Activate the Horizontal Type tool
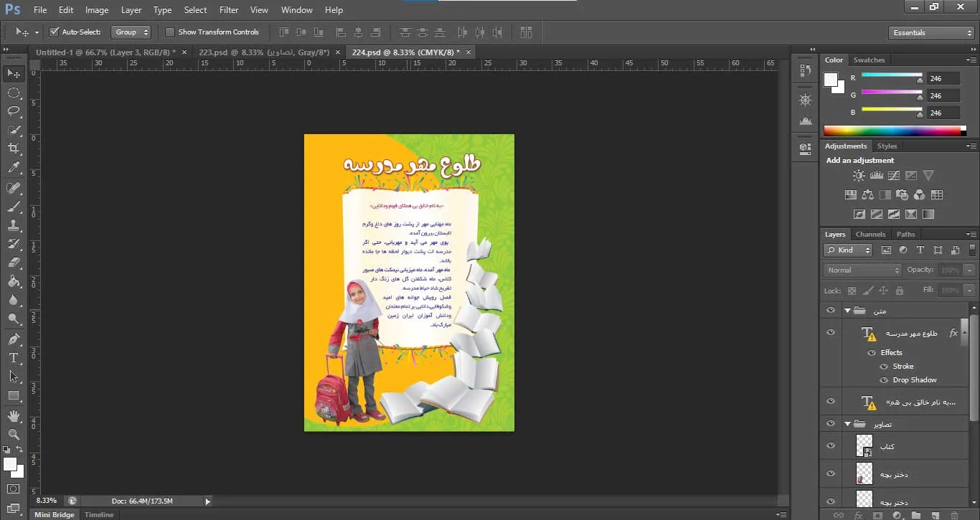980x520 pixels. (14, 357)
